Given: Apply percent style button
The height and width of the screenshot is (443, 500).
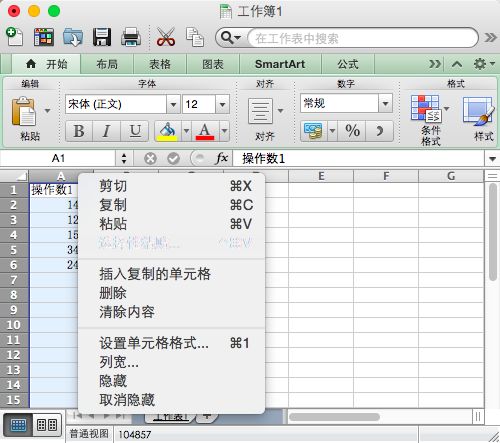Looking at the screenshot, I should [352, 131].
